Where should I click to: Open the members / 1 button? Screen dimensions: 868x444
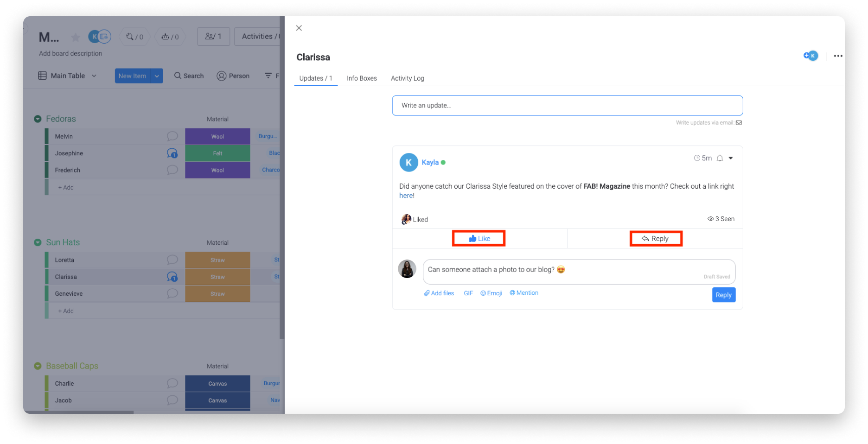click(x=214, y=36)
